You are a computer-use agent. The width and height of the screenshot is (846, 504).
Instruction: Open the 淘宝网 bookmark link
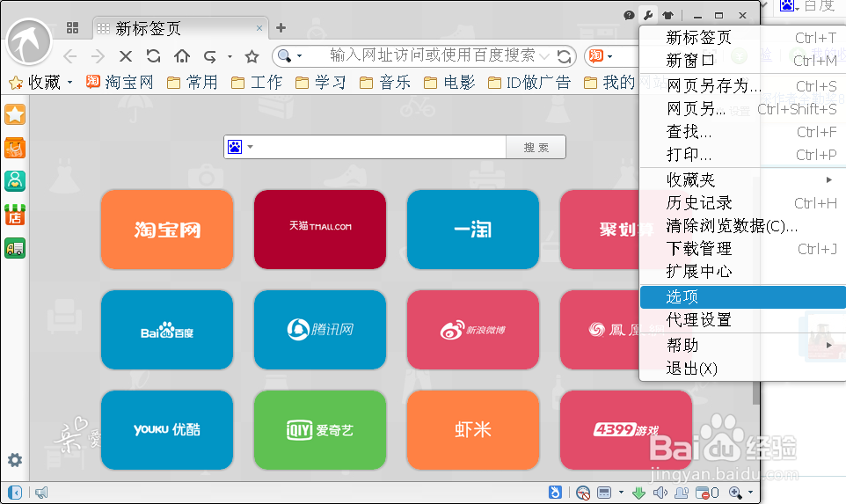click(120, 82)
